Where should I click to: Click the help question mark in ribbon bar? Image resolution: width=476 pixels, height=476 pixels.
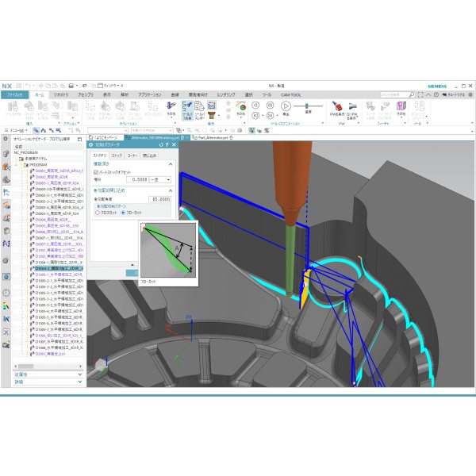click(436, 94)
